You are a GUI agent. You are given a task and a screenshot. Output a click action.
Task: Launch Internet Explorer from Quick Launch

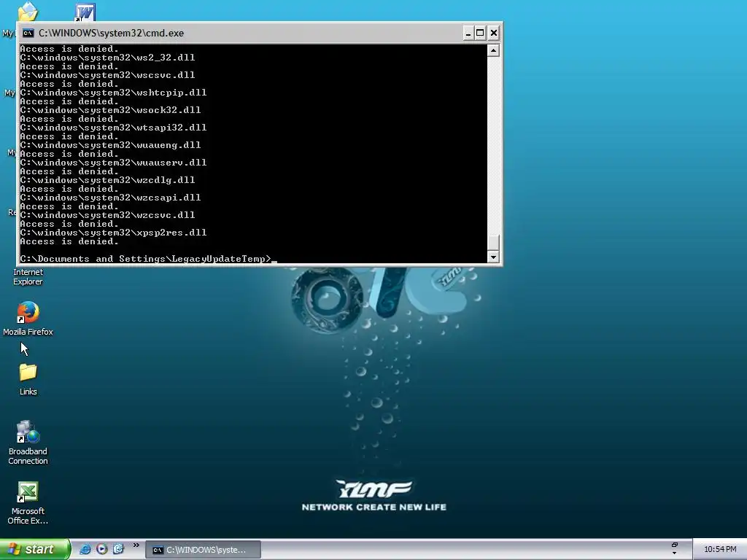[x=85, y=549]
